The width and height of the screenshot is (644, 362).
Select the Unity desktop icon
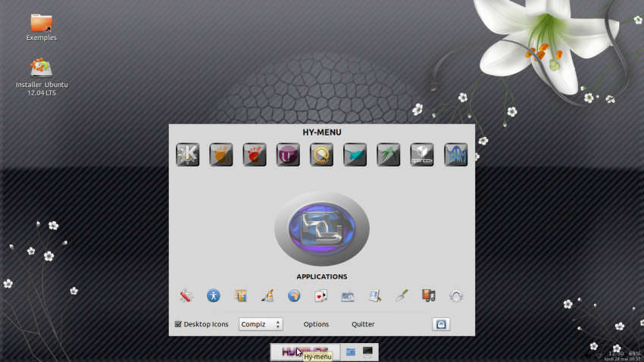pos(288,154)
